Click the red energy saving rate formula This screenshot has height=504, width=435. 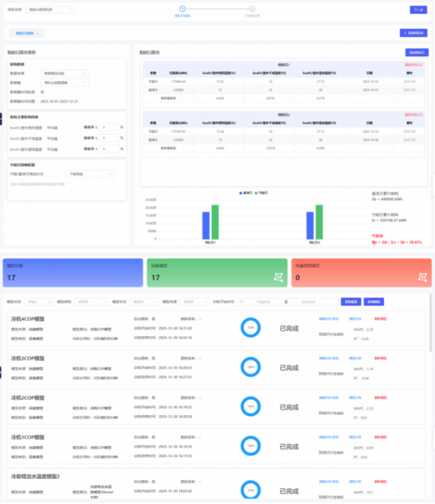coord(397,243)
